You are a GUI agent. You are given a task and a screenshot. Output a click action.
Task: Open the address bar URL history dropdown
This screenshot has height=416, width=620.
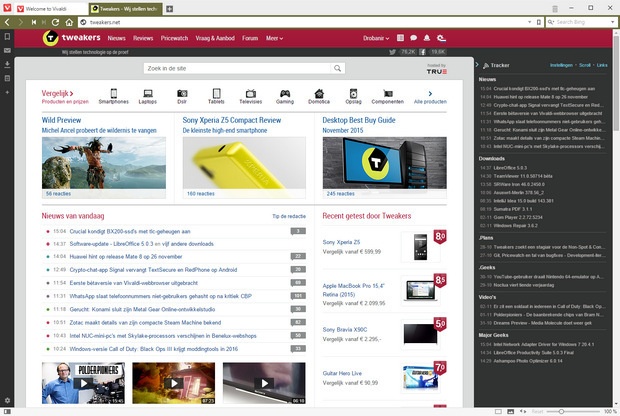click(x=529, y=22)
